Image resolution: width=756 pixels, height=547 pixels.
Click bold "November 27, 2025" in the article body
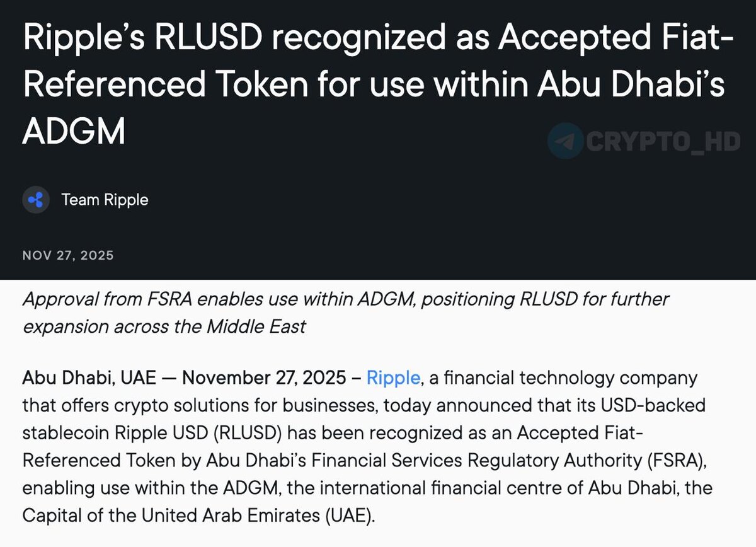[x=264, y=378]
